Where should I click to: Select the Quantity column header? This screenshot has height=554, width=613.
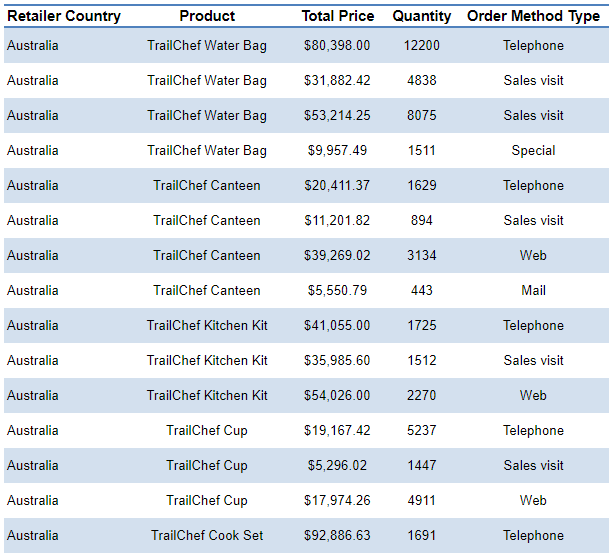pyautogui.click(x=421, y=16)
